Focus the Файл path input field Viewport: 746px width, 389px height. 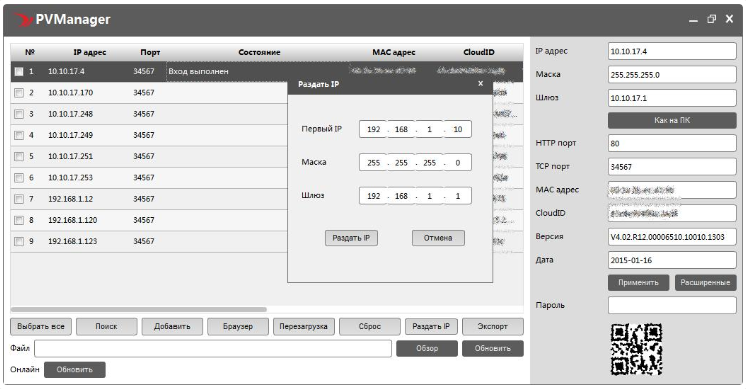pyautogui.click(x=213, y=349)
